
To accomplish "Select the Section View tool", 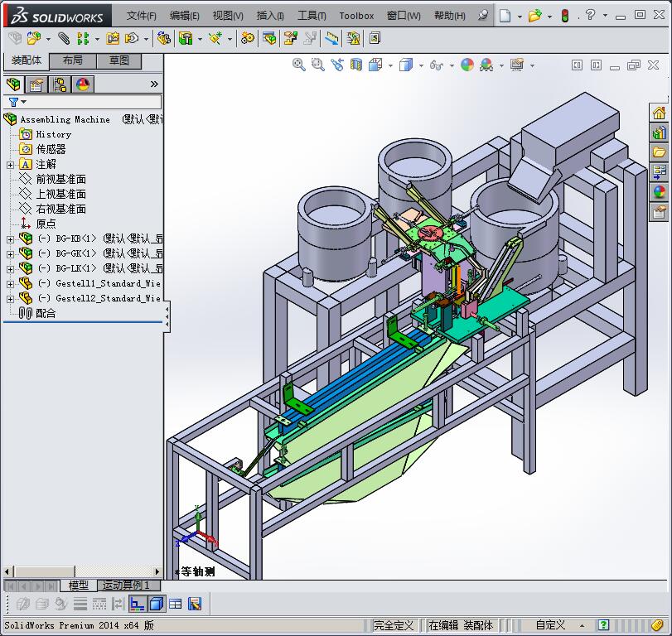I will point(355,65).
